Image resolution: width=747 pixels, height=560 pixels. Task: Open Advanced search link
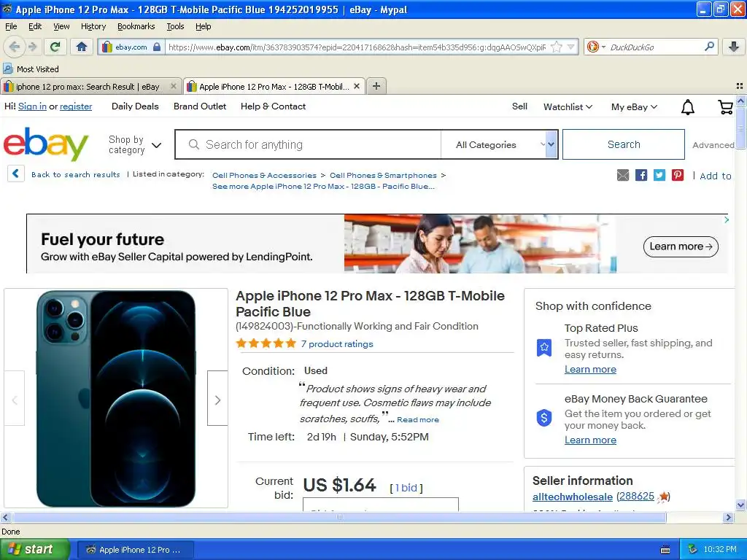tap(713, 145)
